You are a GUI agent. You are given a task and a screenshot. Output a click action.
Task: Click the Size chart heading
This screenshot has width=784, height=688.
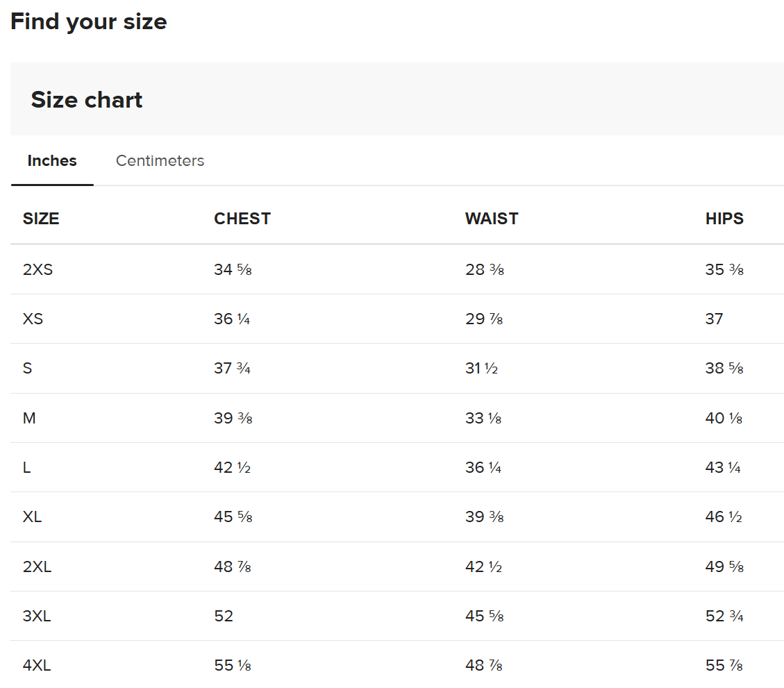click(87, 99)
